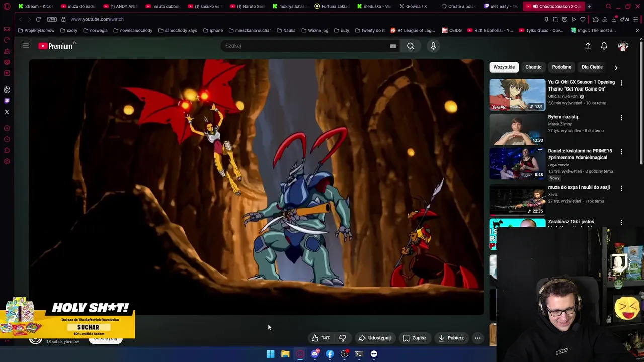The image size is (644, 362).
Task: Show more bookmarks with double chevron
Action: click(637, 30)
